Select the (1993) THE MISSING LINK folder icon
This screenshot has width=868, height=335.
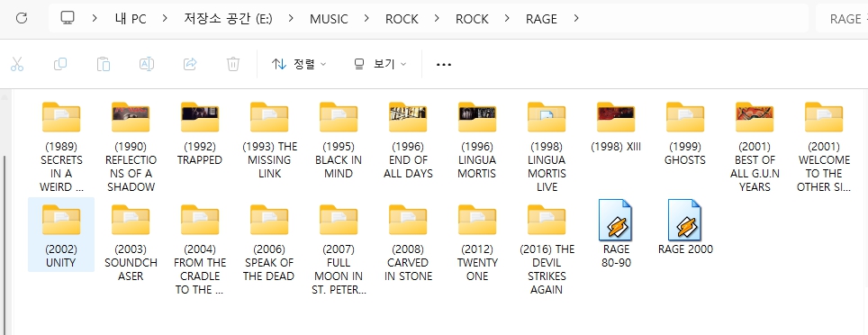269,117
